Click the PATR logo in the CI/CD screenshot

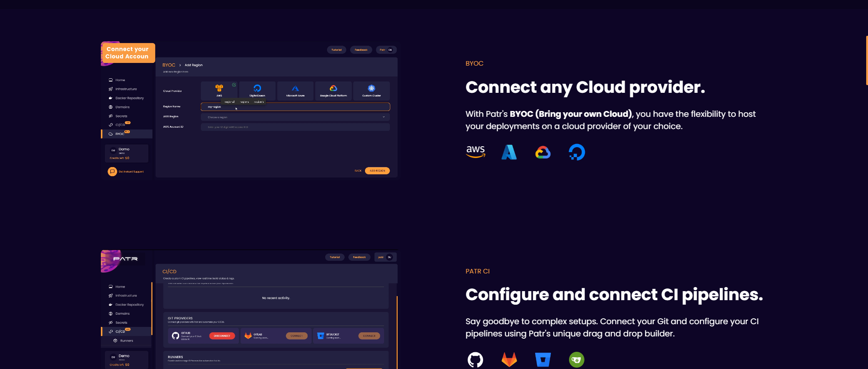[125, 259]
